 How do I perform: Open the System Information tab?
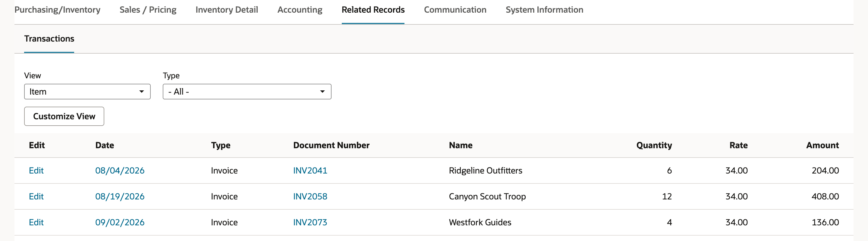545,10
